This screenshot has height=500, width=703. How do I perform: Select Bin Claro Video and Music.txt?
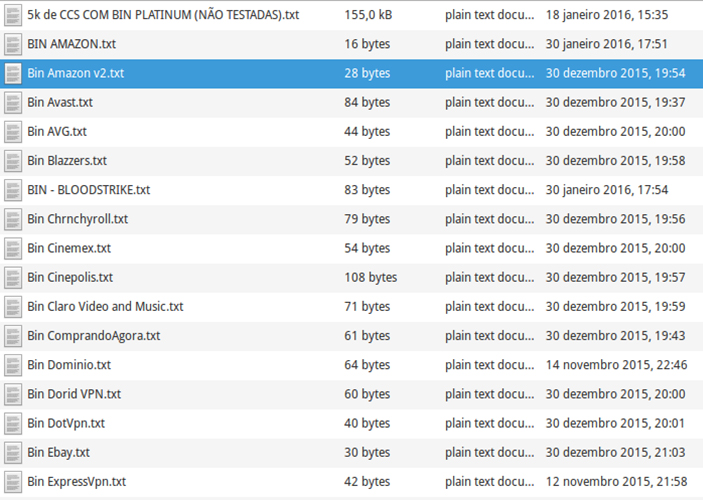click(x=105, y=306)
